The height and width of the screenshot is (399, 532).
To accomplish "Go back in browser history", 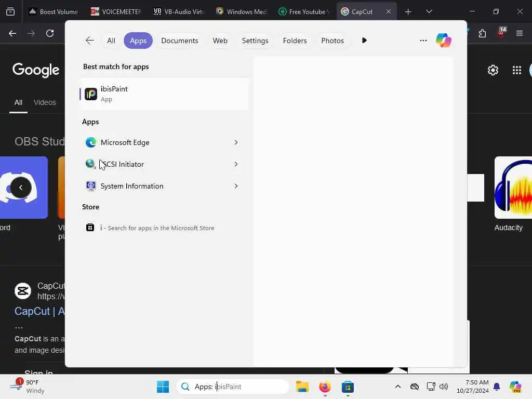I will click(12, 33).
